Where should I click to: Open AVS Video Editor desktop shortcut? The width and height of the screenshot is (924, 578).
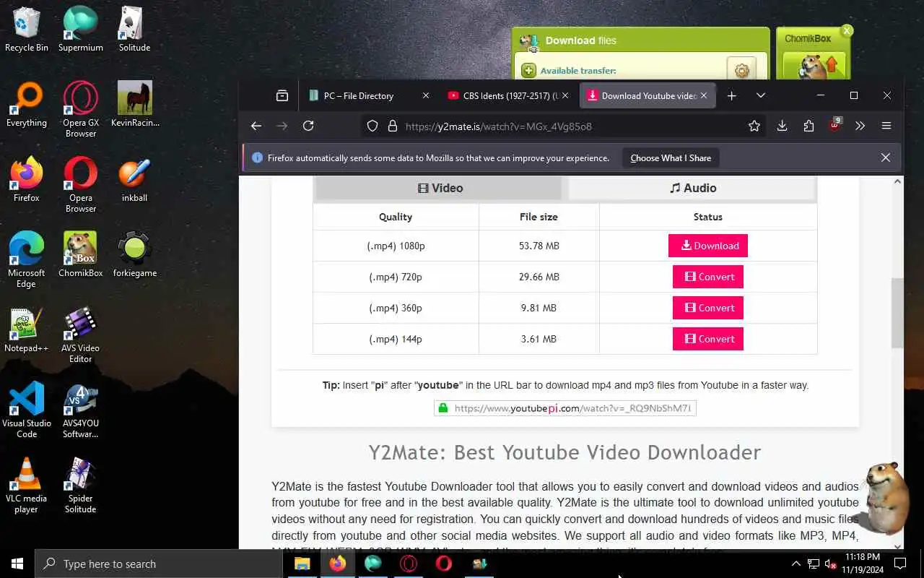[80, 335]
